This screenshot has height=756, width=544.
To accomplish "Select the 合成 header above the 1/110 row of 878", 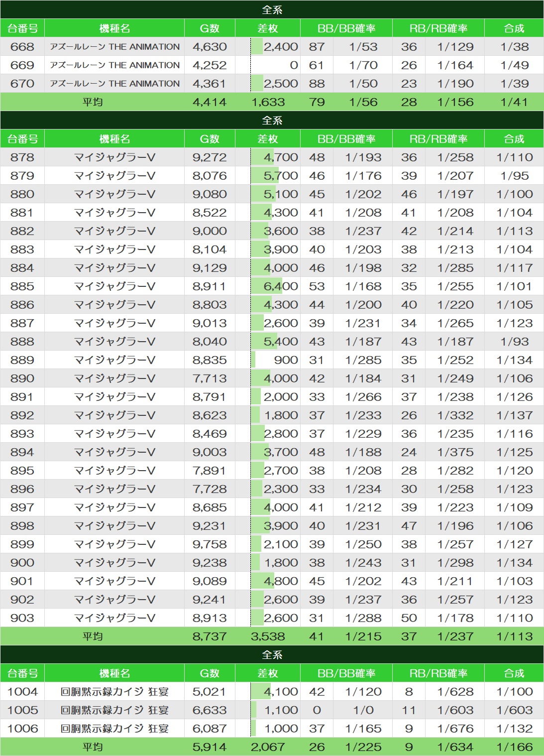I will [x=514, y=139].
